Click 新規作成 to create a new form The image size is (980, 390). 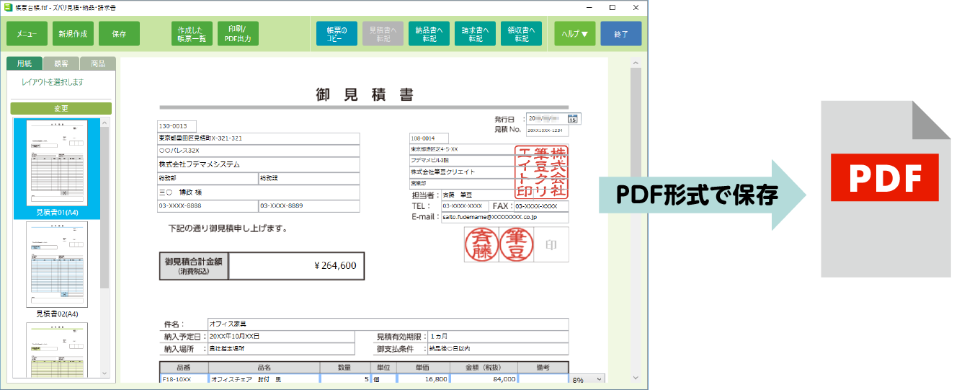coord(73,34)
